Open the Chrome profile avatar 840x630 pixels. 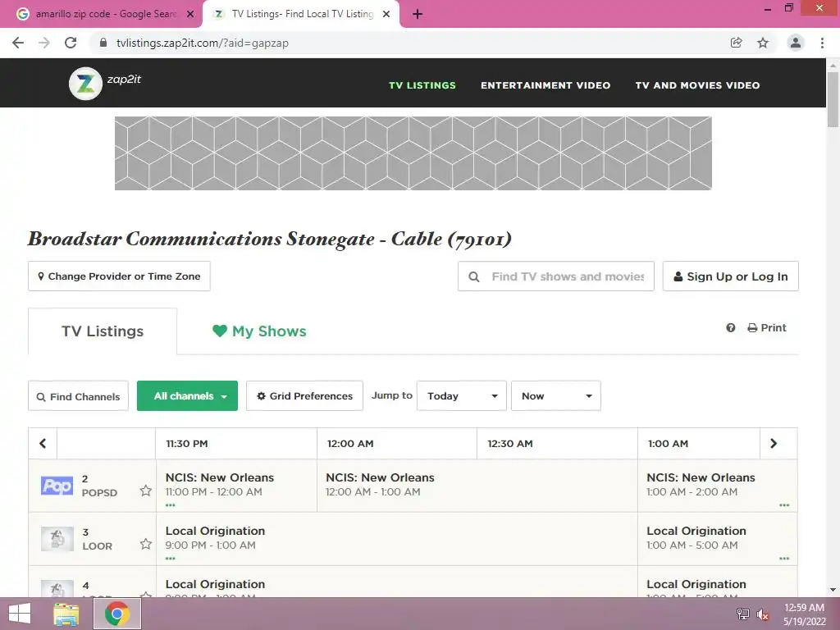pos(796,43)
